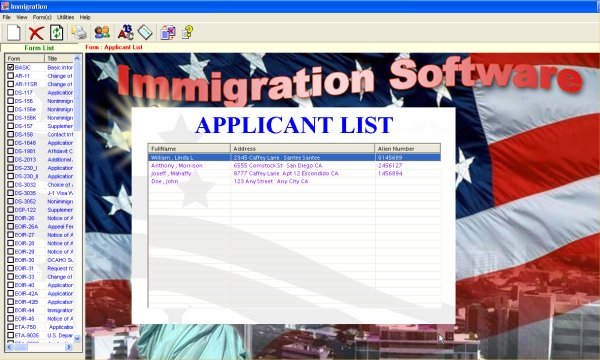Click the blank new document icon
Image resolution: width=600 pixels, height=360 pixels.
point(14,33)
